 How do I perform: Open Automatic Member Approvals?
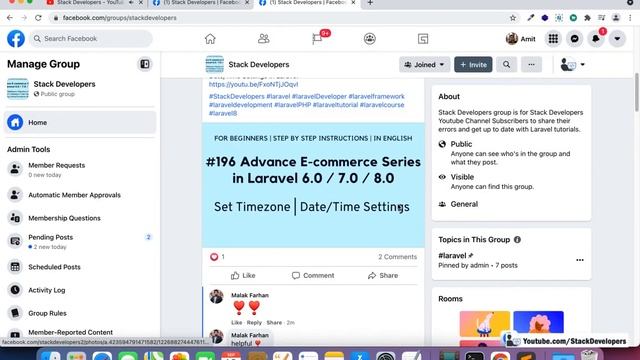tap(80, 195)
